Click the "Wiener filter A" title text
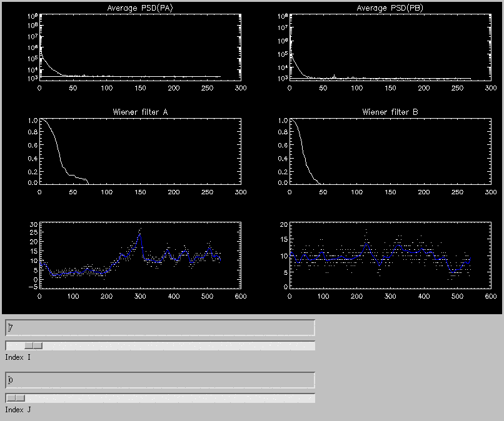 coord(139,112)
